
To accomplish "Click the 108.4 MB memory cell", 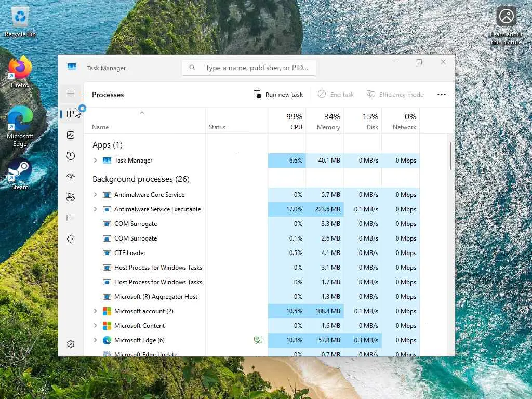I will pos(325,311).
